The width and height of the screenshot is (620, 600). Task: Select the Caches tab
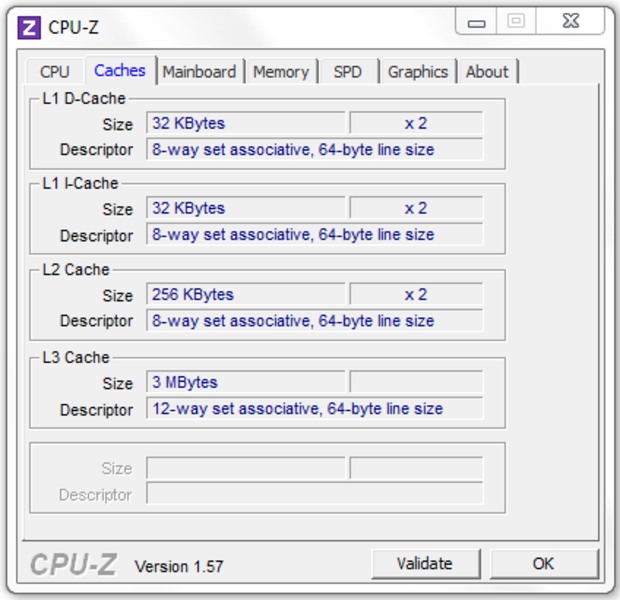120,70
